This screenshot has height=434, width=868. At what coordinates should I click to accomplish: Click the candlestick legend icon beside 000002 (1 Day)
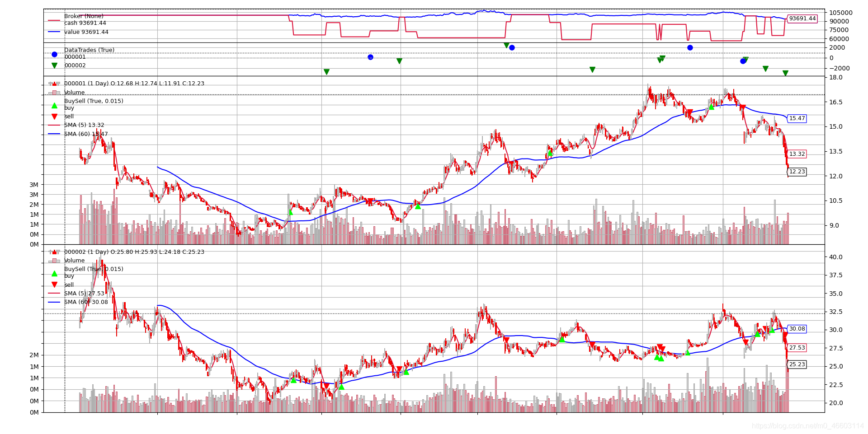pos(54,252)
